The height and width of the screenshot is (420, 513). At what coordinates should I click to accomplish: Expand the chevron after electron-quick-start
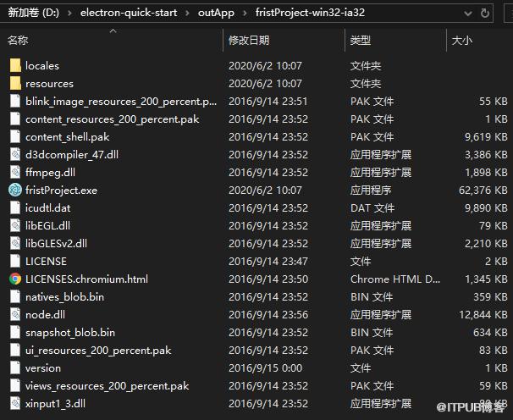[187, 13]
